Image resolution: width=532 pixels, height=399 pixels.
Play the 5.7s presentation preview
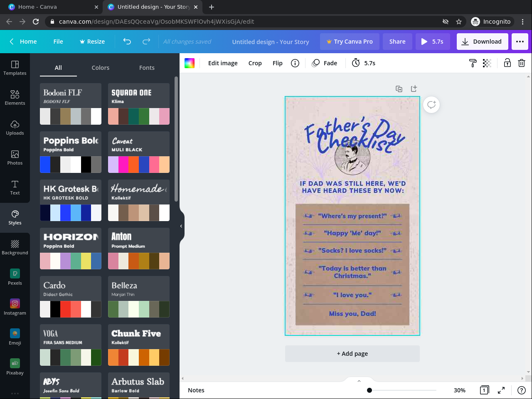click(x=433, y=42)
